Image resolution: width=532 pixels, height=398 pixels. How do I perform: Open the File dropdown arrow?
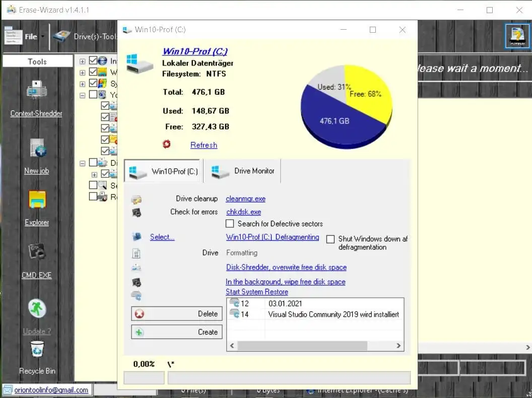(43, 36)
